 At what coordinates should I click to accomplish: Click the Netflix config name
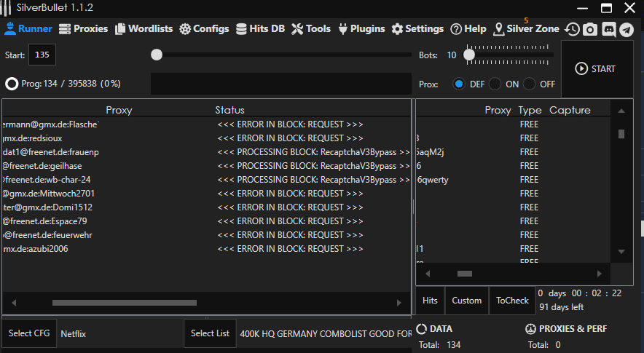coord(73,333)
